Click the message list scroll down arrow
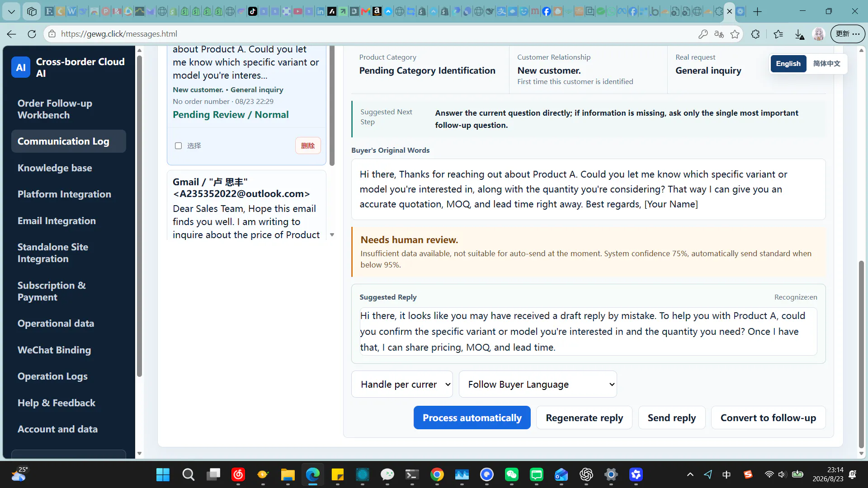868x488 pixels. [332, 235]
